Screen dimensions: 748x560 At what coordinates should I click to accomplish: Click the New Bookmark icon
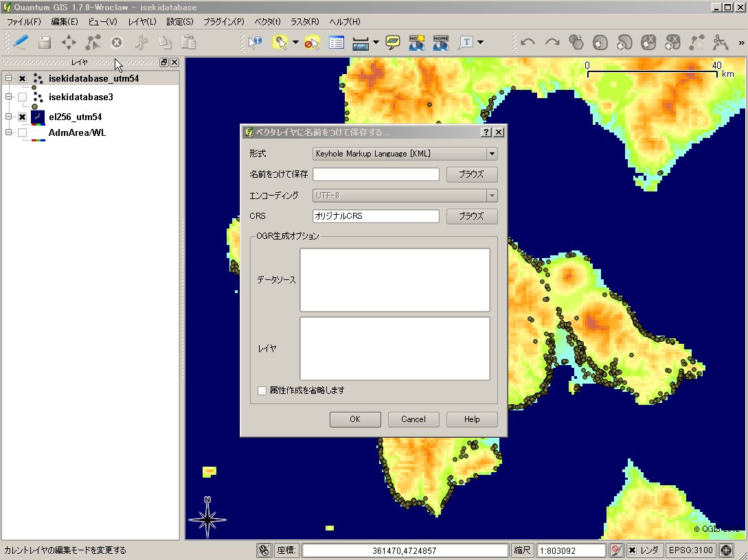[416, 43]
